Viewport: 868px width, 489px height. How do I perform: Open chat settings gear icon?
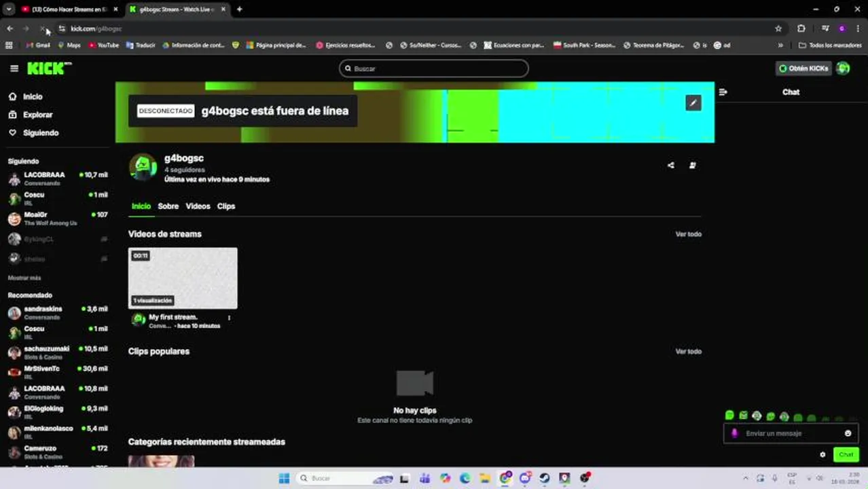pos(822,455)
